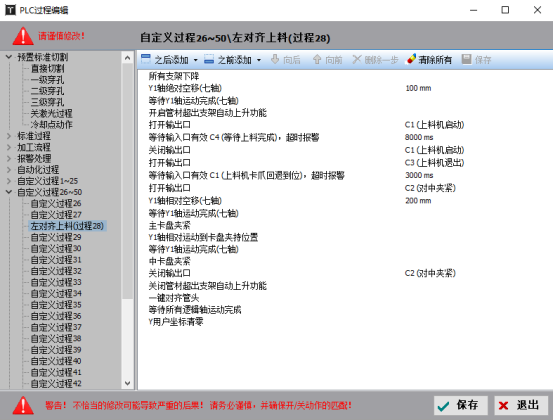Click the 清除所有 eraser icon
This screenshot has width=554, height=420.
click(411, 59)
